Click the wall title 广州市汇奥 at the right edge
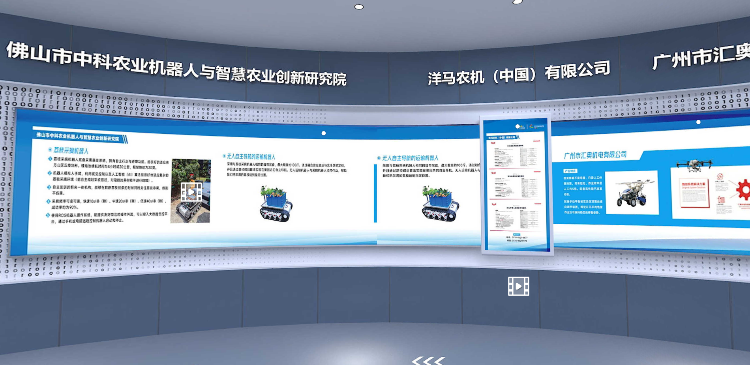This screenshot has width=750, height=365. [x=701, y=55]
